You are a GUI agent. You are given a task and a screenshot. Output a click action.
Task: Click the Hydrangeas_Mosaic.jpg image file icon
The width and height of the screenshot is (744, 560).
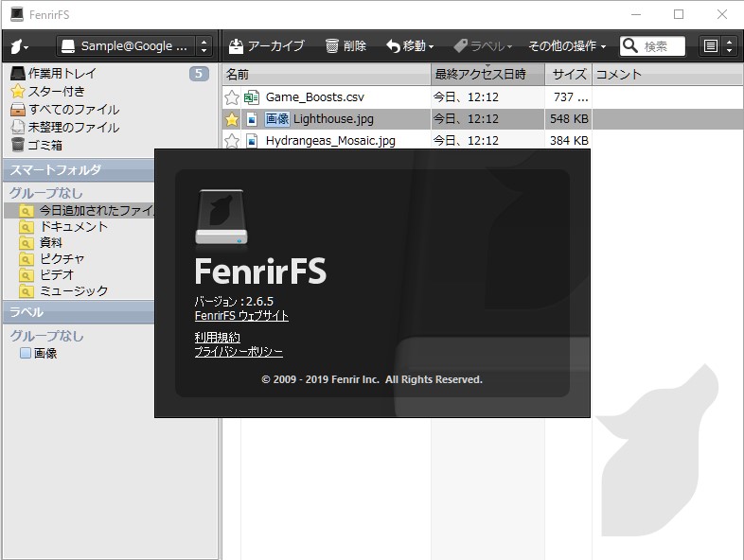click(x=252, y=141)
